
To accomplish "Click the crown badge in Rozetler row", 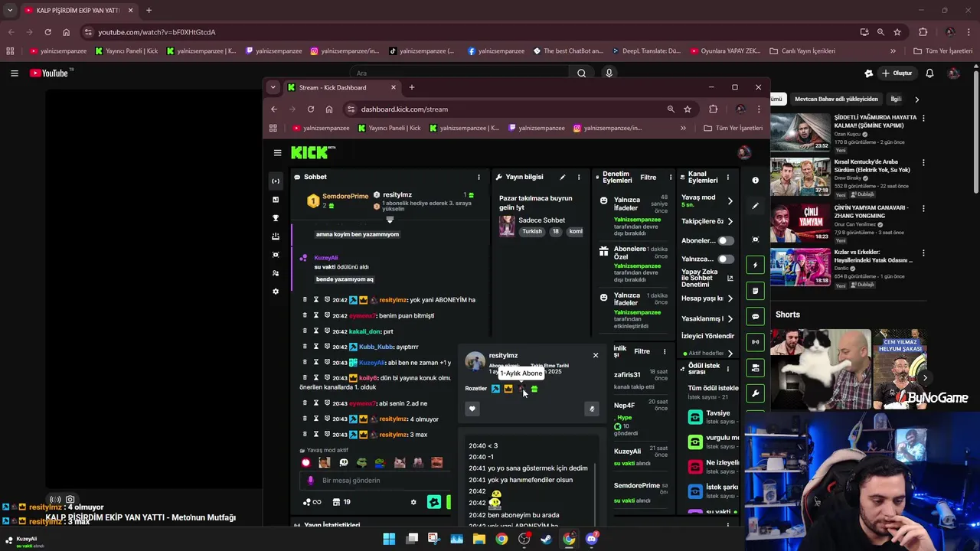I will (508, 389).
